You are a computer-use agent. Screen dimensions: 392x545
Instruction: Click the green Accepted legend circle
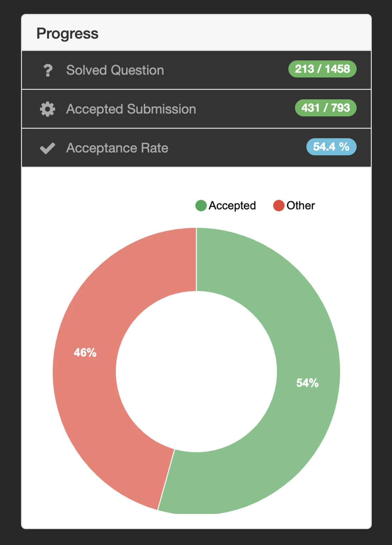[201, 206]
